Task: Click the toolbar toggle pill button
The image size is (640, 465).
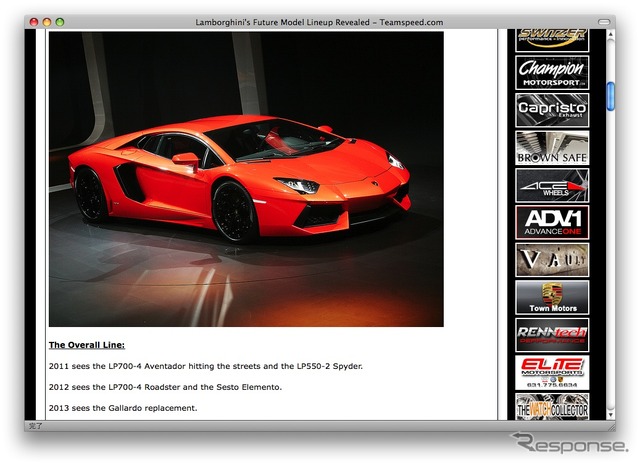Action: click(604, 22)
